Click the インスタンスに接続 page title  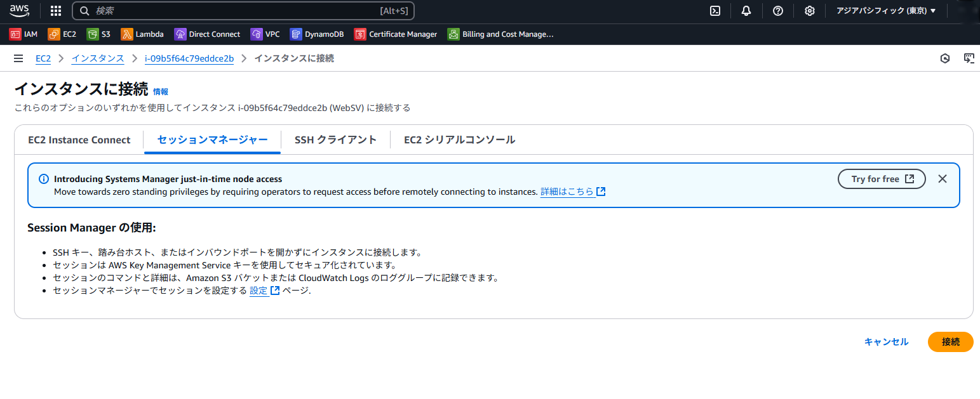[x=81, y=89]
